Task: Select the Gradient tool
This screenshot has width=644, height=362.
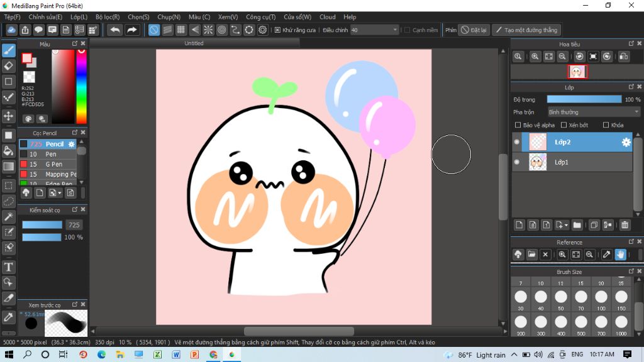Action: [x=9, y=166]
